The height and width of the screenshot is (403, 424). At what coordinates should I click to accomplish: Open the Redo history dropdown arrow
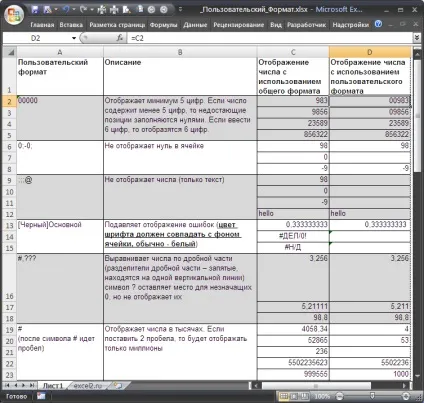tap(92, 10)
